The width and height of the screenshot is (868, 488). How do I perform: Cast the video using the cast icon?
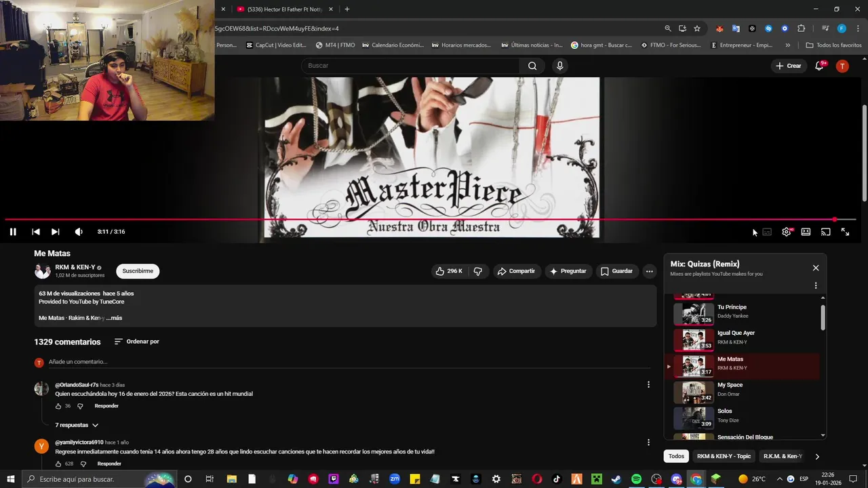point(826,232)
